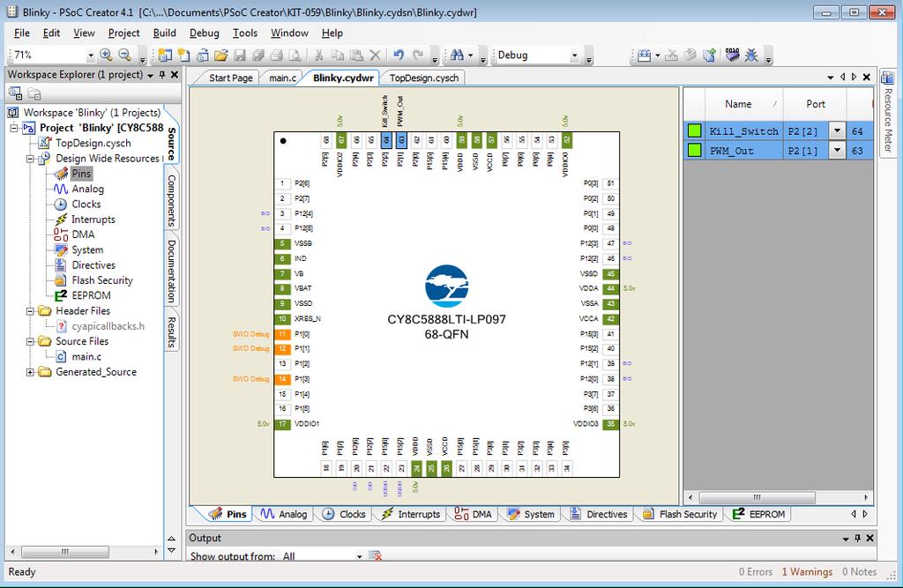Viewport: 903px width, 588px height.
Task: Collapse the Source Files folder
Action: click(30, 341)
